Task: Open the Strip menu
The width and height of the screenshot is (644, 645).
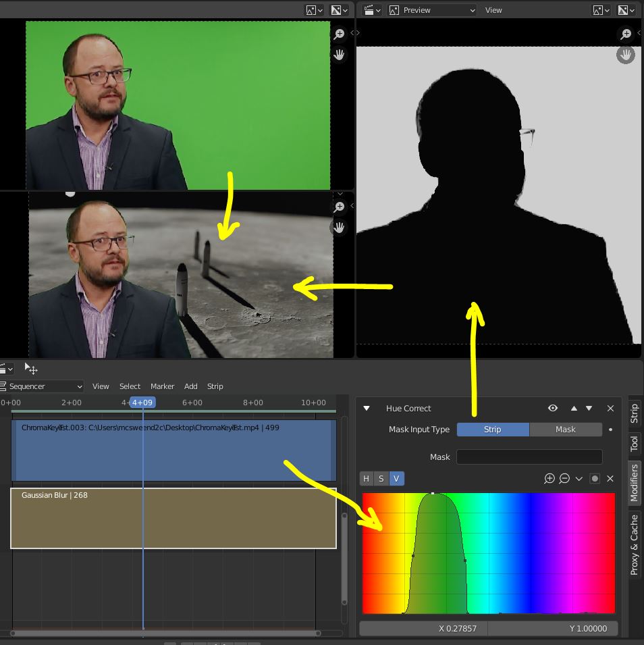Action: (x=215, y=386)
